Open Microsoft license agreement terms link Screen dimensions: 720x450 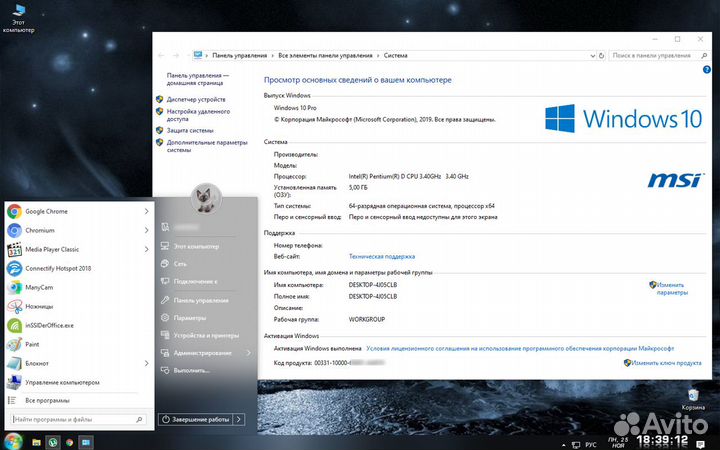click(x=520, y=349)
